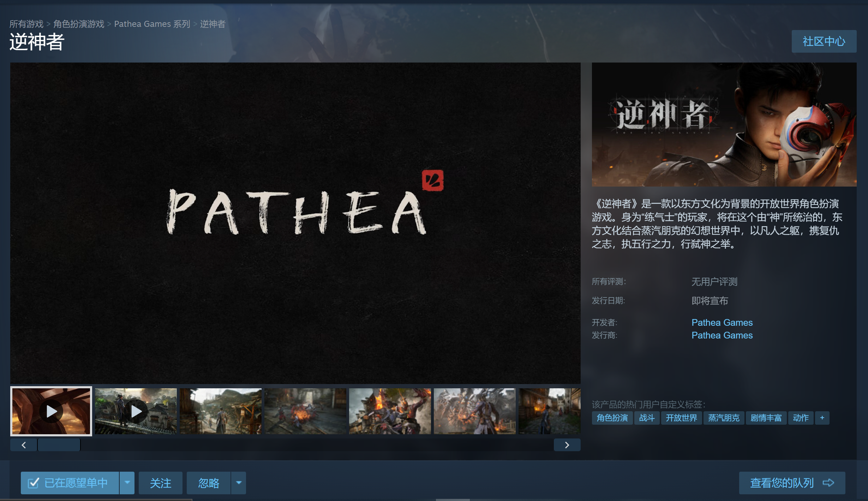Toggle Ignore for this game

point(208,483)
